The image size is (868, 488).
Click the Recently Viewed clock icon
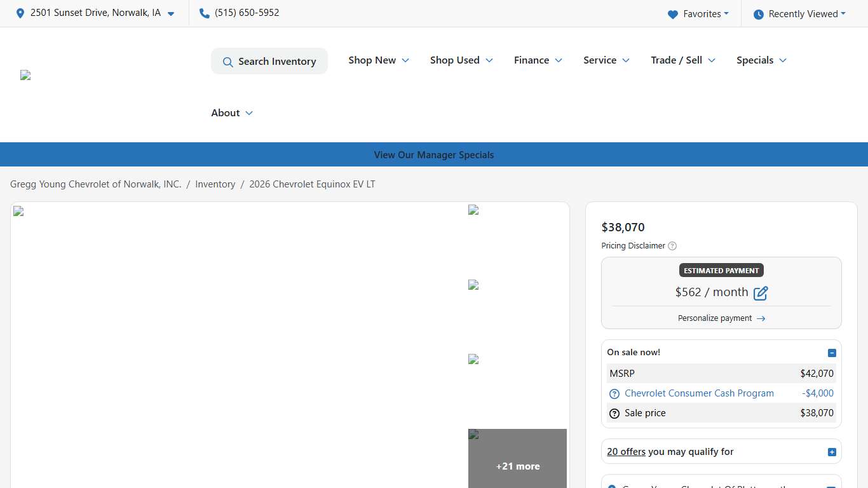(x=758, y=14)
